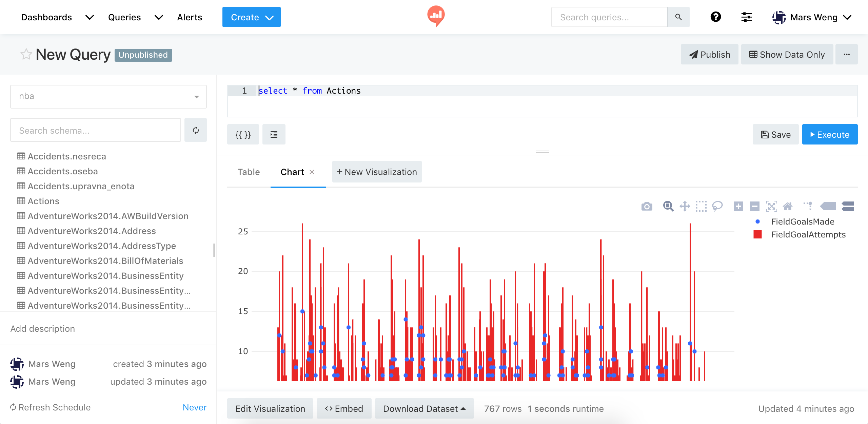Click the camera download plot icon
The image size is (868, 424).
click(x=647, y=206)
